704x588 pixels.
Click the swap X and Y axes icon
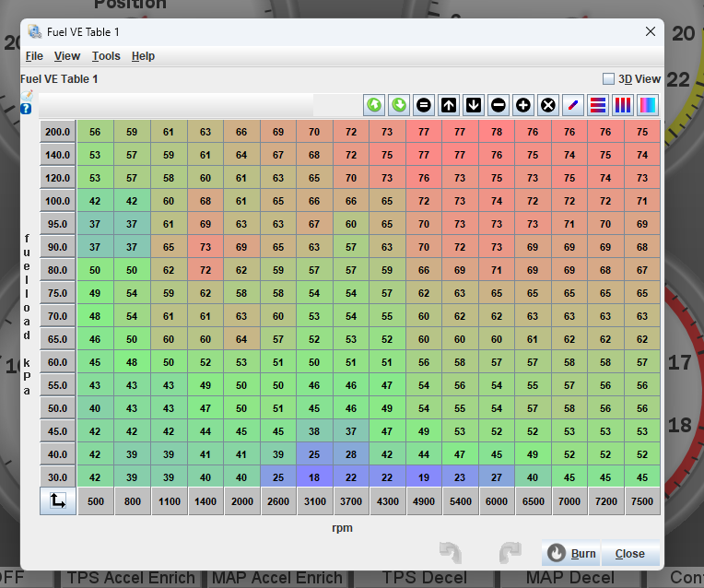pyautogui.click(x=58, y=501)
